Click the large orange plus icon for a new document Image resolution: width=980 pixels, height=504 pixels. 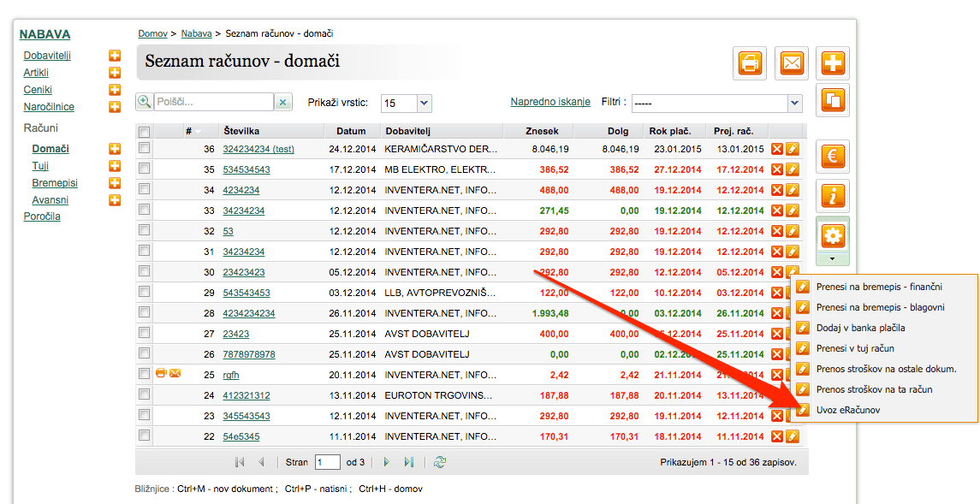click(833, 63)
